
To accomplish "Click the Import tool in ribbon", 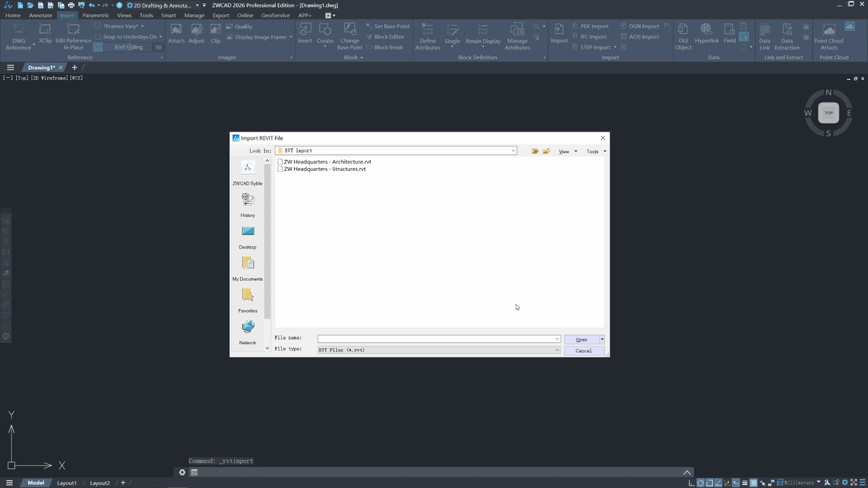I will point(559,34).
